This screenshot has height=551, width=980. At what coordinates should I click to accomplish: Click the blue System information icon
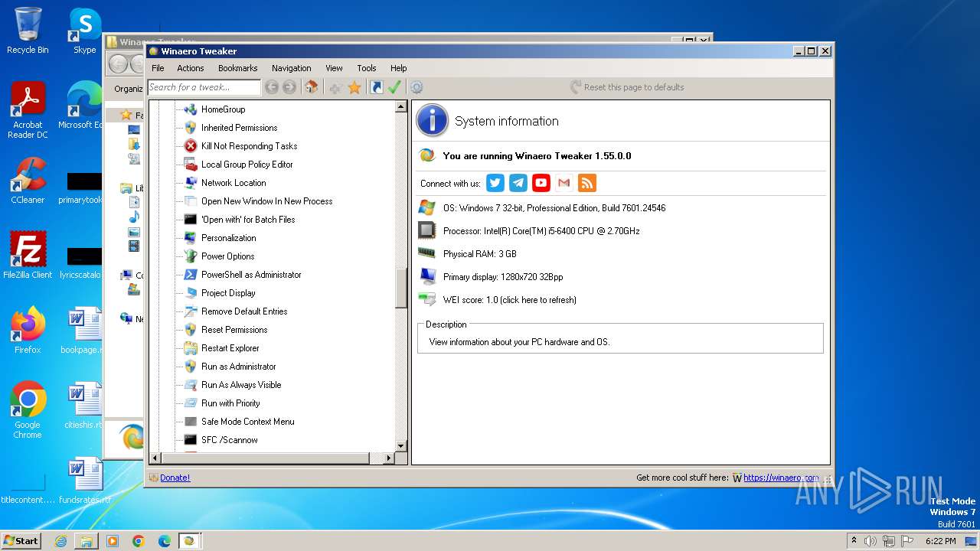(x=432, y=121)
